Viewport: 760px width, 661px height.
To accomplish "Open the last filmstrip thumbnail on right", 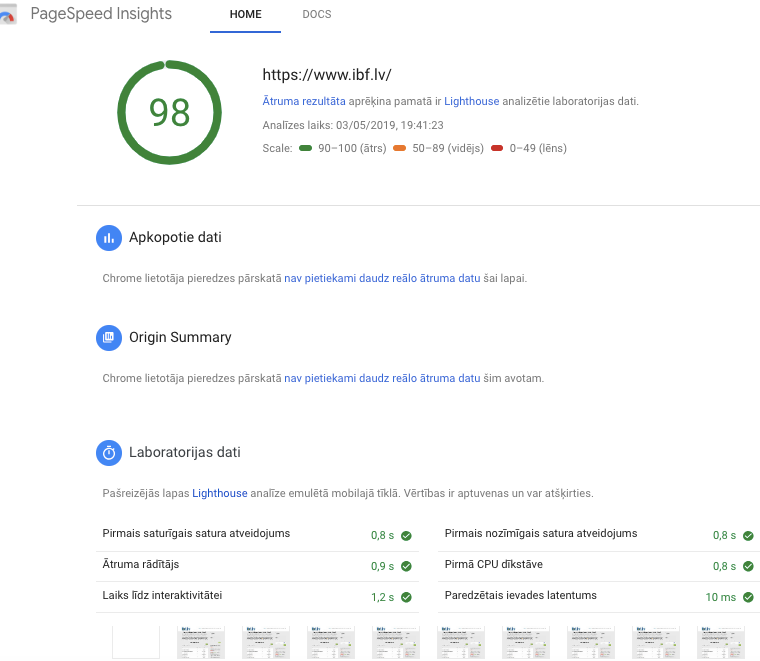I will pyautogui.click(x=721, y=643).
